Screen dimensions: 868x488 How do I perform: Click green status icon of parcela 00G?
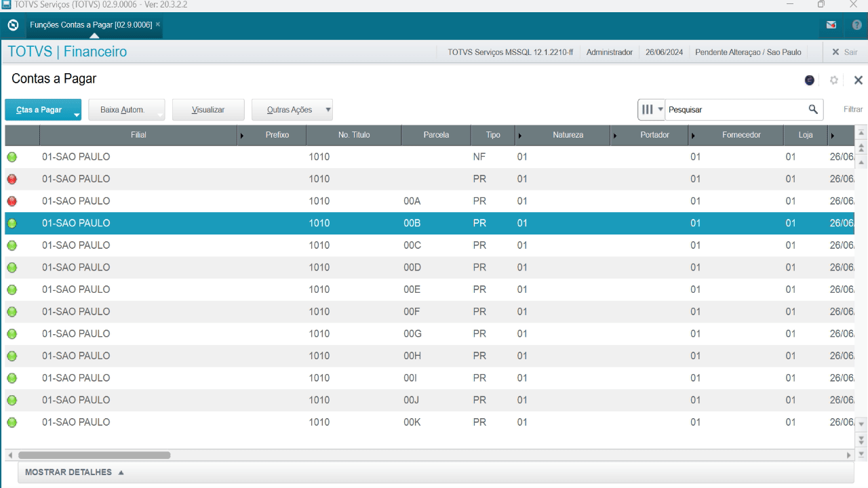point(12,334)
